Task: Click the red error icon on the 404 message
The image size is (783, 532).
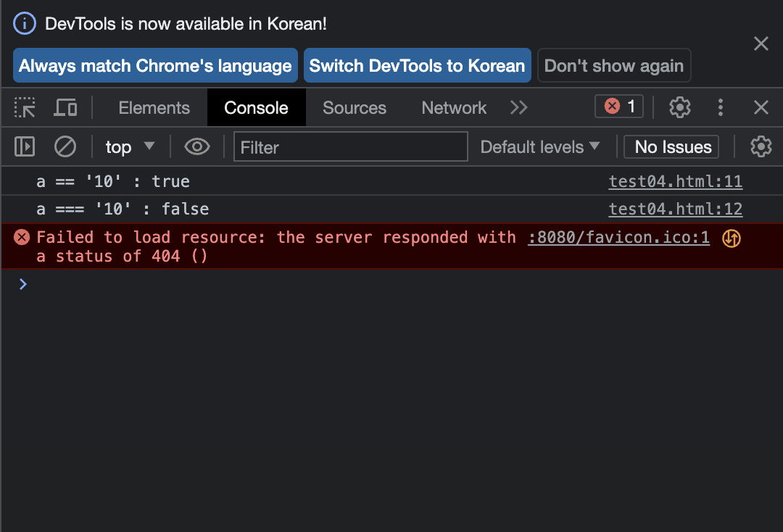Action: coord(22,237)
